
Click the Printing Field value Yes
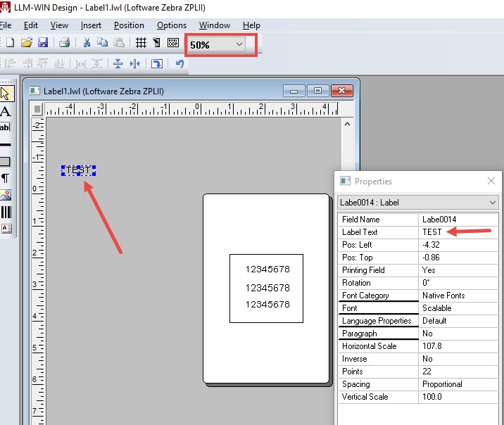[x=458, y=270]
